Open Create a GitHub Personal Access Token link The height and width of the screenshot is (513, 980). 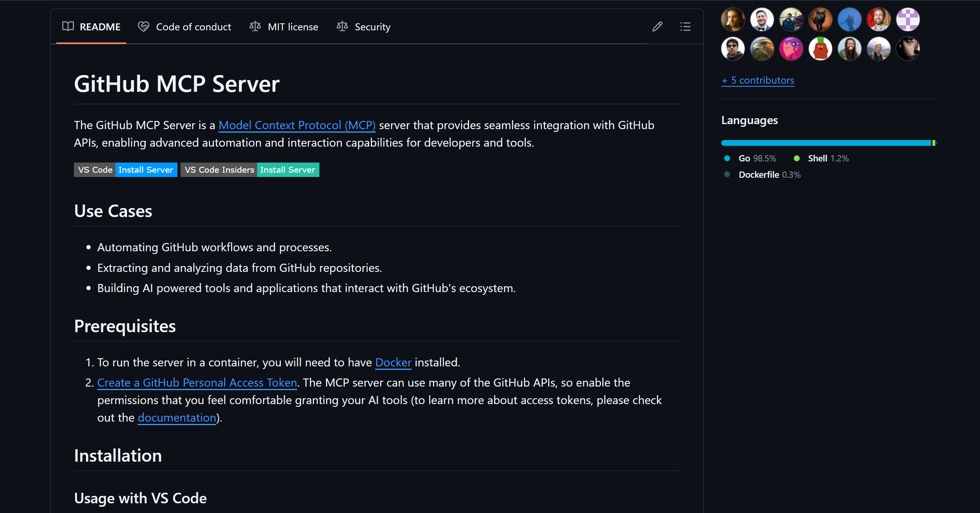pos(197,383)
